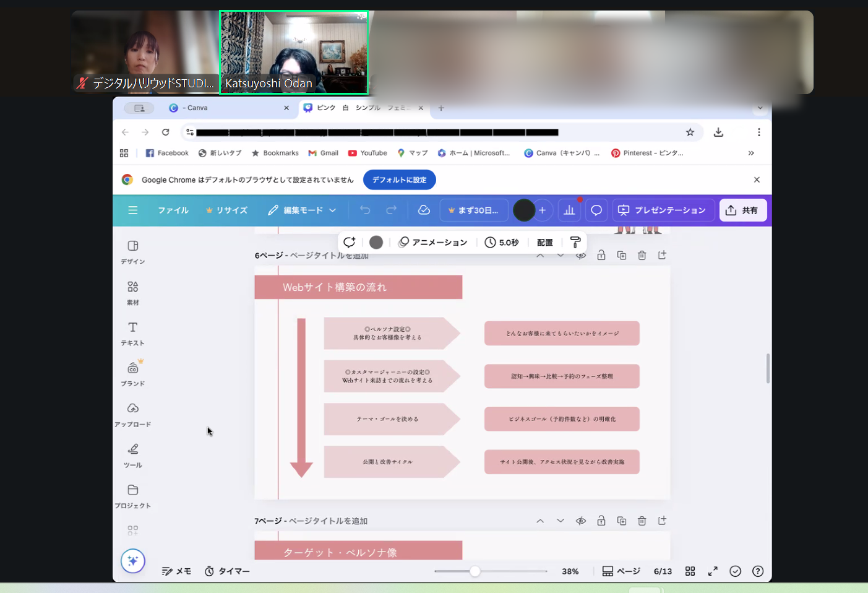
Task: Click the デフォルトに設定 button
Action: click(x=399, y=180)
